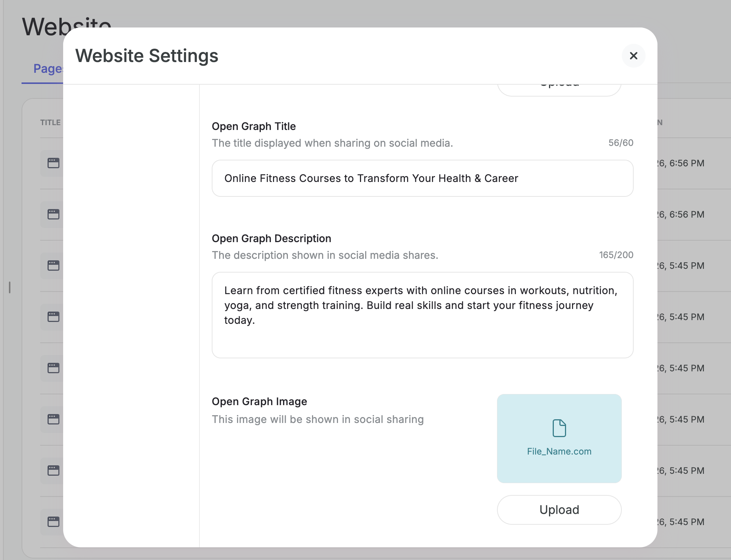
Task: Open the Pages tab behind the dialog
Action: (48, 69)
